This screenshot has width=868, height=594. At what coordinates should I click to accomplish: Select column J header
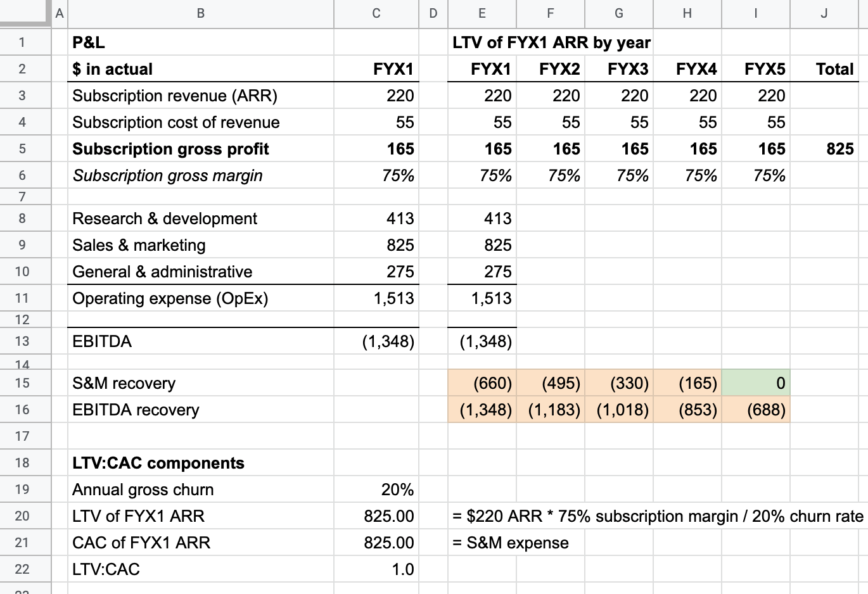(x=824, y=13)
